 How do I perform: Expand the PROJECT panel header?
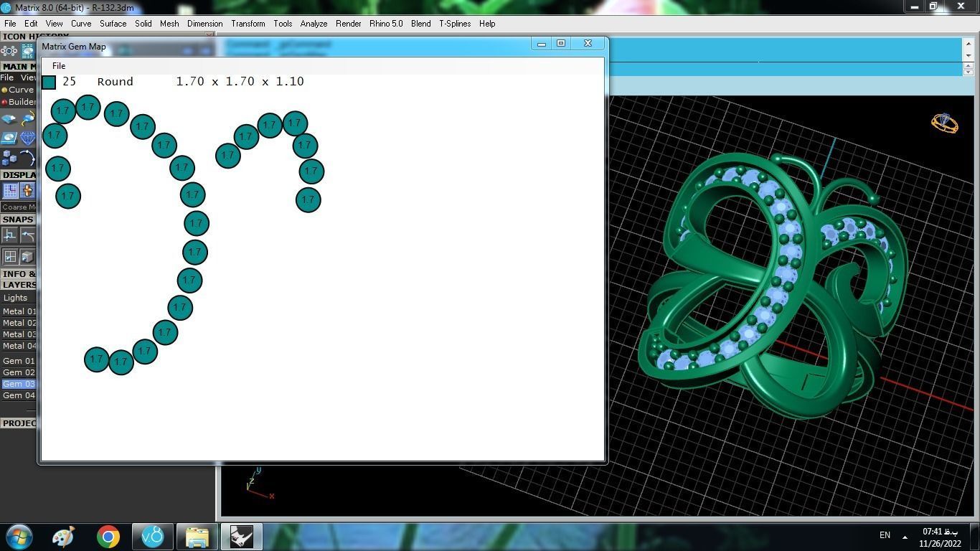[19, 423]
